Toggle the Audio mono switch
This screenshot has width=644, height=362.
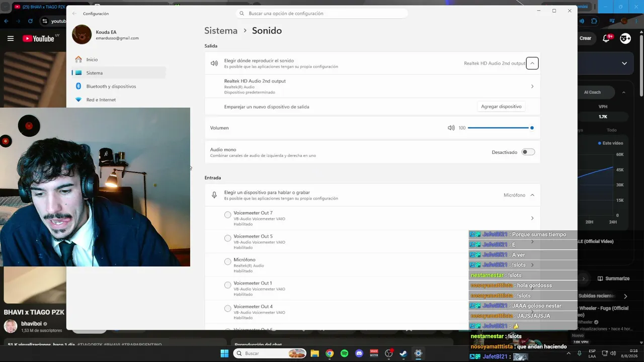pos(528,152)
